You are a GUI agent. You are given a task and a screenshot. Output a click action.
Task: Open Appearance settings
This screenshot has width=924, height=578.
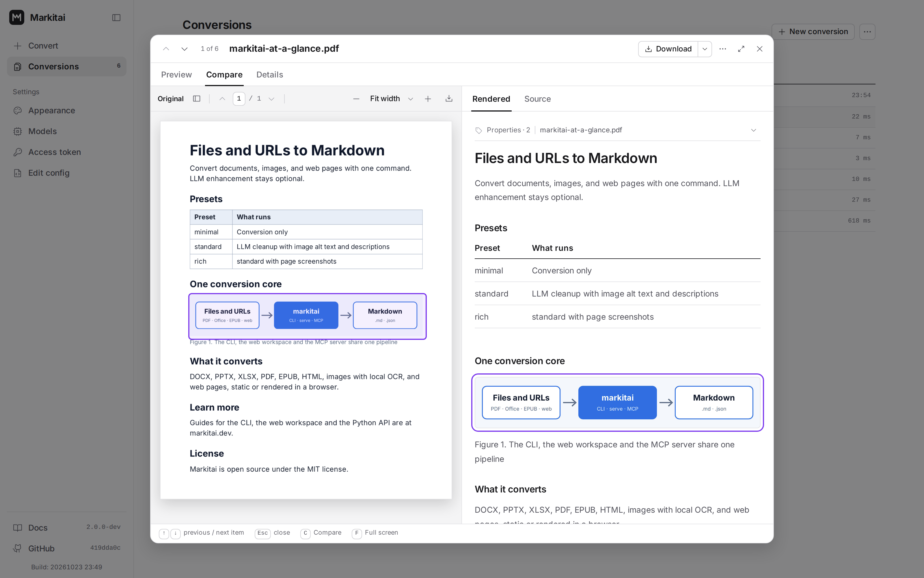[x=67, y=110]
